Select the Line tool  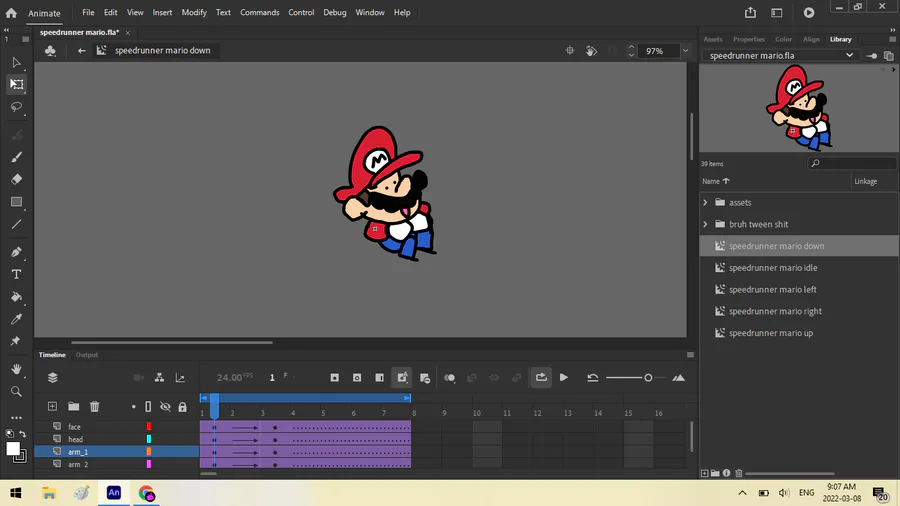(x=16, y=224)
